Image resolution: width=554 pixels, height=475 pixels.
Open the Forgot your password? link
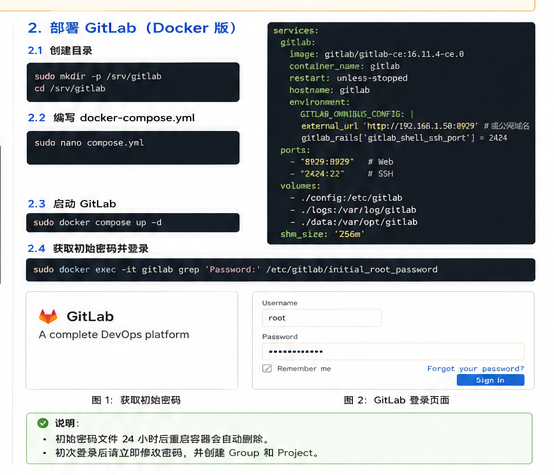coord(475,368)
